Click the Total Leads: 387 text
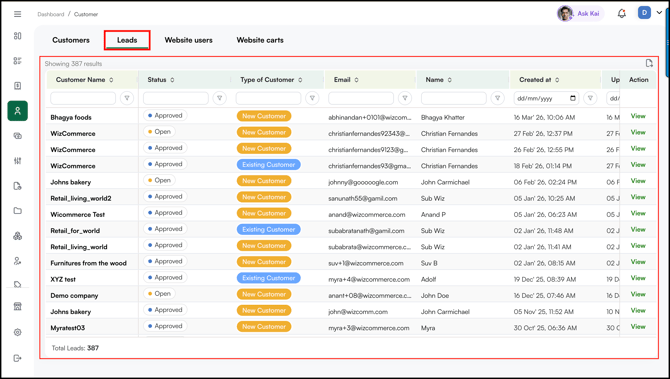This screenshot has height=379, width=670. pos(75,348)
